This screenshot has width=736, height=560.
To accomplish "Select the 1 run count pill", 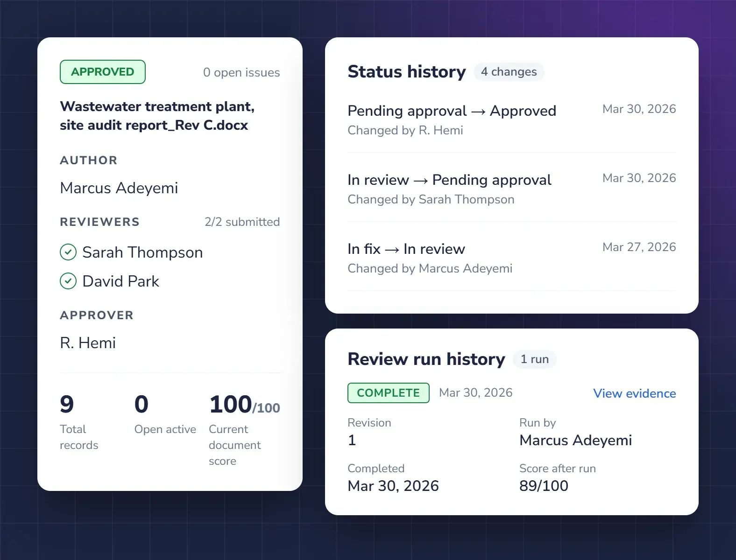I will click(535, 359).
